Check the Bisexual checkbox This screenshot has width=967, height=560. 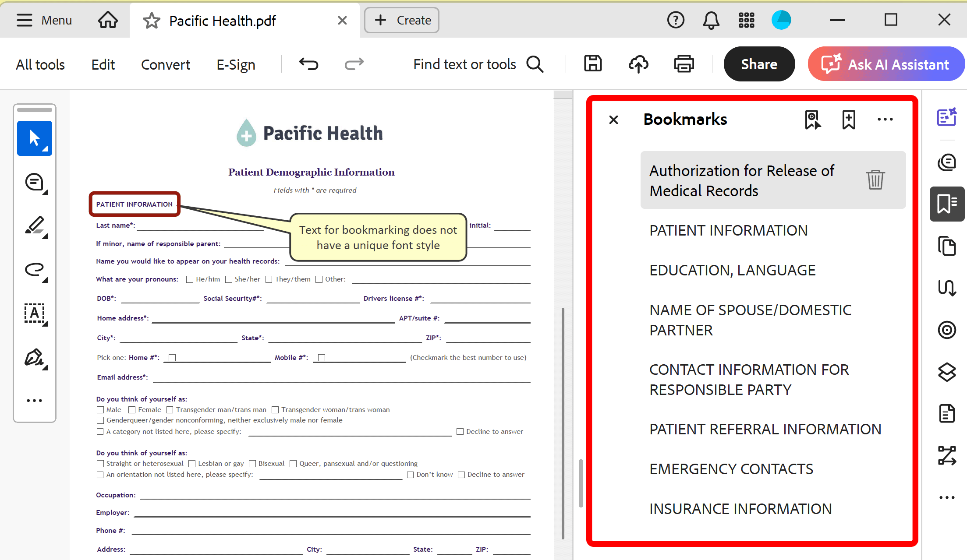coord(252,464)
